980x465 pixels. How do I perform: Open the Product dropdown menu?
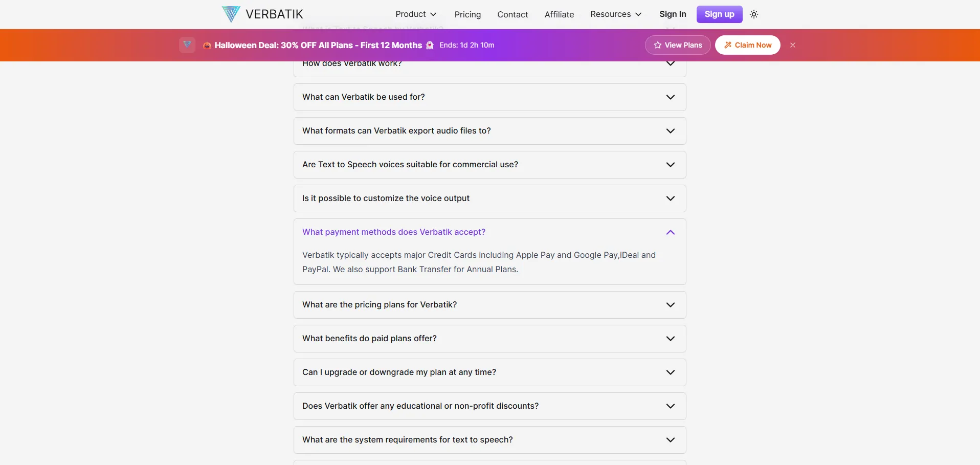(x=415, y=14)
